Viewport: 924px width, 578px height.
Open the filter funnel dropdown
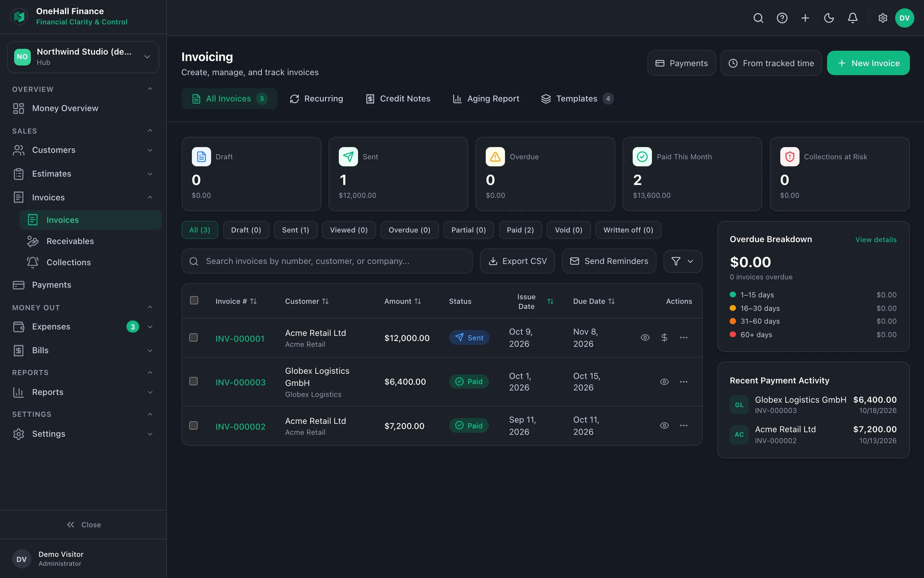click(683, 261)
